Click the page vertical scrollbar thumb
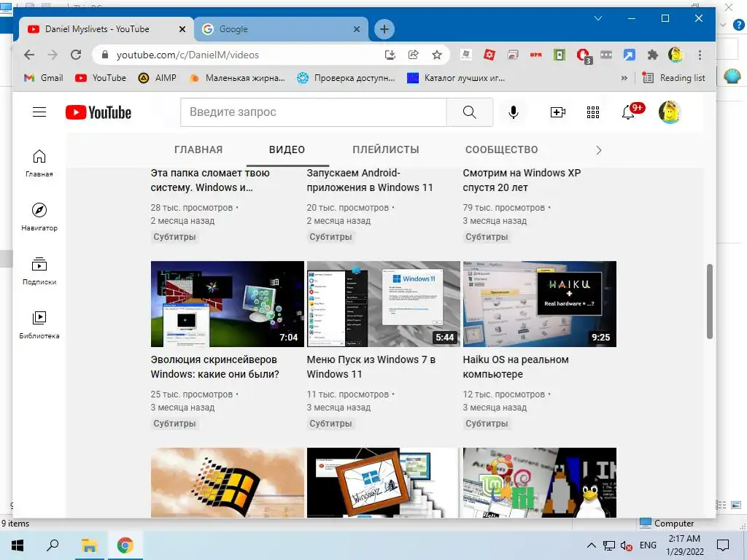The image size is (747, 560). pyautogui.click(x=709, y=301)
